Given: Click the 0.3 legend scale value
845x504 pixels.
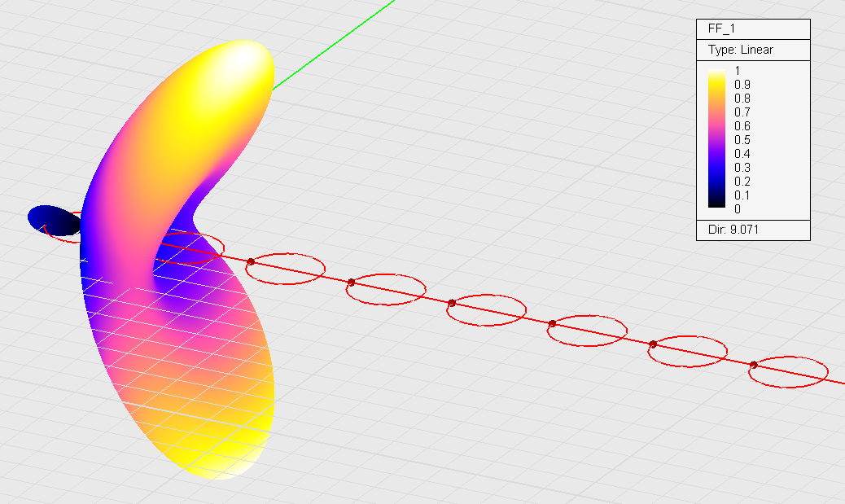Looking at the screenshot, I should click(x=742, y=168).
